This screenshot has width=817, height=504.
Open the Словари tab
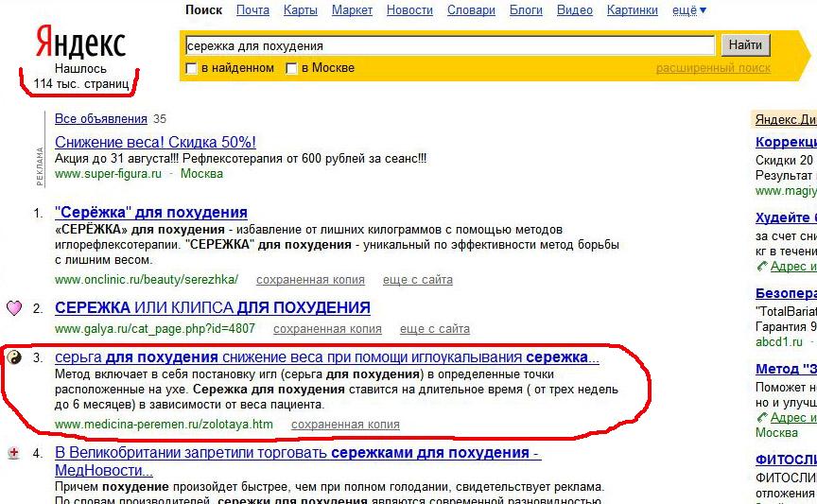[471, 9]
